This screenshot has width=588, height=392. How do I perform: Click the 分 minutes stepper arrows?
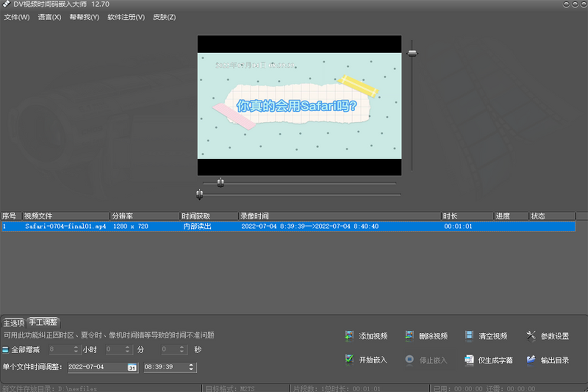pyautogui.click(x=128, y=349)
